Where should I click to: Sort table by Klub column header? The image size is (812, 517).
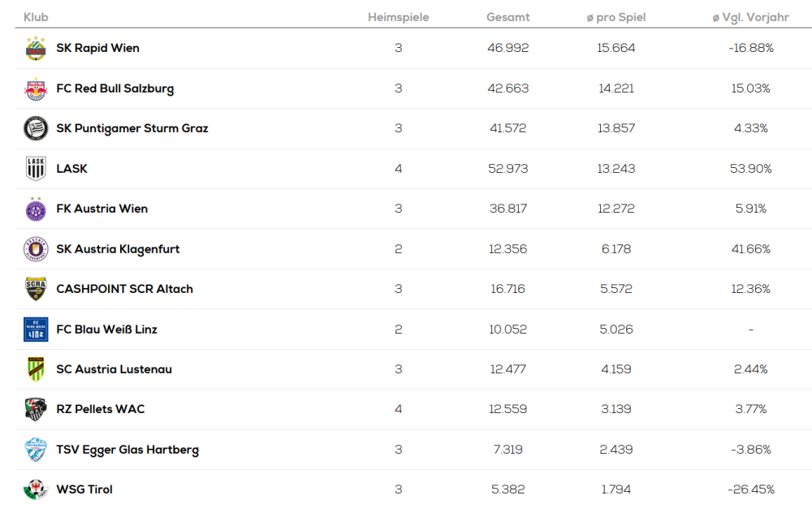pyautogui.click(x=37, y=17)
